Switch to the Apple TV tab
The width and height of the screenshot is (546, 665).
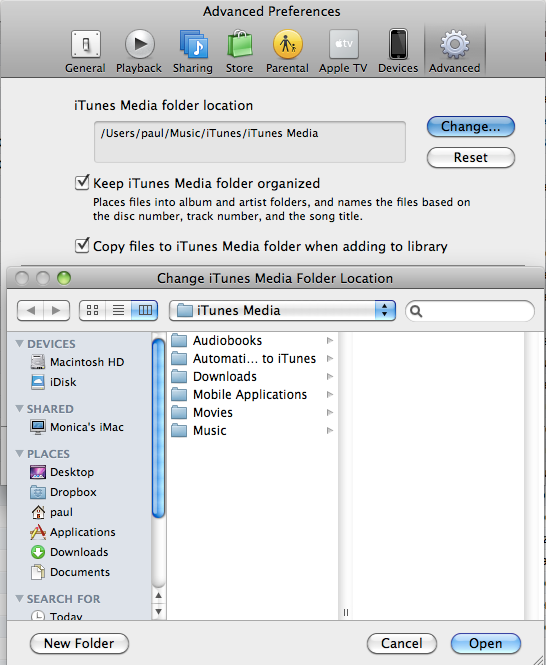point(343,52)
